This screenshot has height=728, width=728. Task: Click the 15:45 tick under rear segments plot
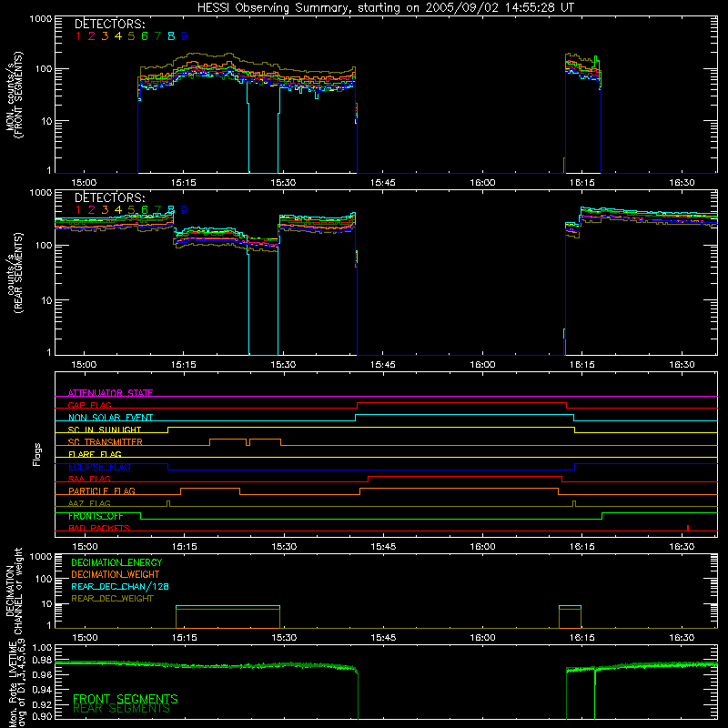click(383, 365)
